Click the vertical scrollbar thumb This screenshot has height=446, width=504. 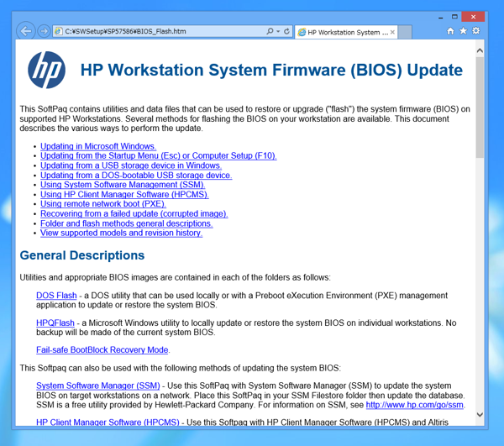(x=480, y=108)
